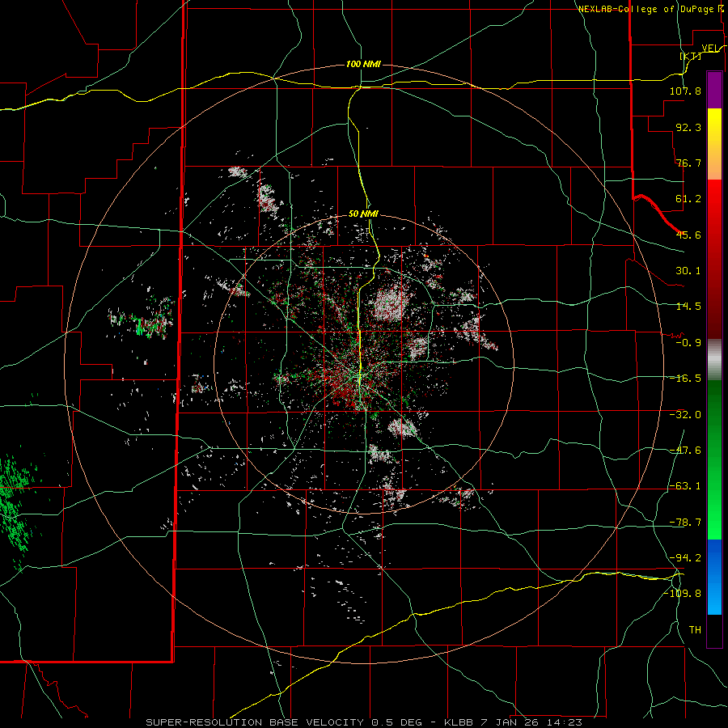Pick the blue segment of the color bar
The image size is (728, 728).
click(x=714, y=577)
